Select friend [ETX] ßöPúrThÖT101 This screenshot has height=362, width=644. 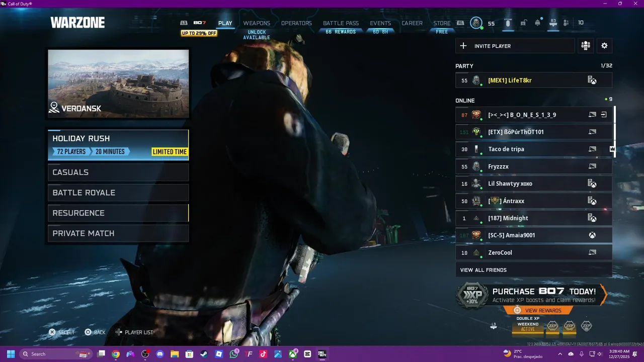tap(534, 132)
